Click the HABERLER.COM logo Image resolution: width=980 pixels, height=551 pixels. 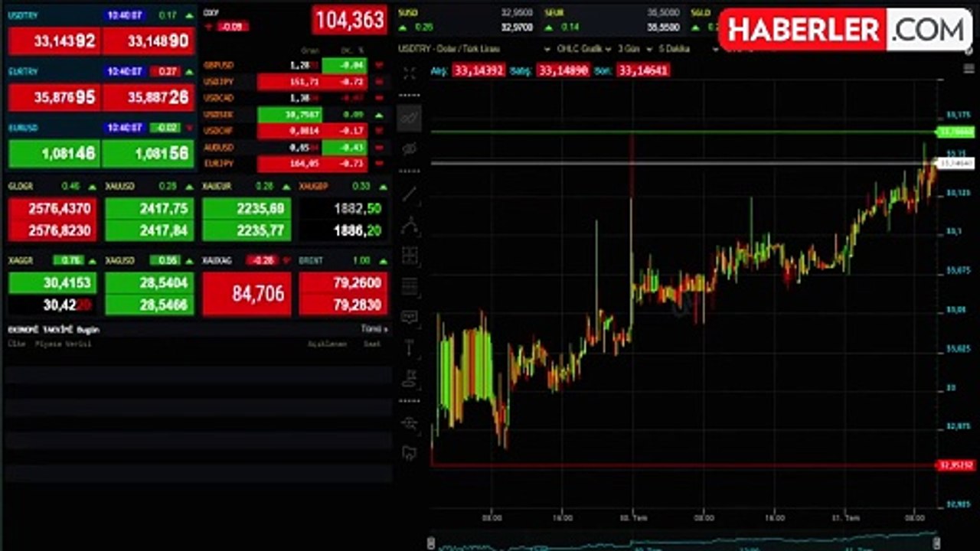(845, 30)
